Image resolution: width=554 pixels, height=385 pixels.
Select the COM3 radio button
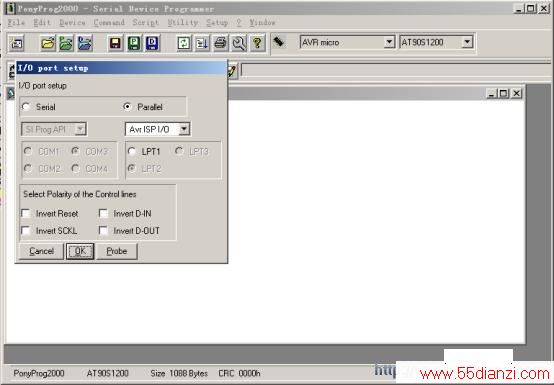(75, 152)
